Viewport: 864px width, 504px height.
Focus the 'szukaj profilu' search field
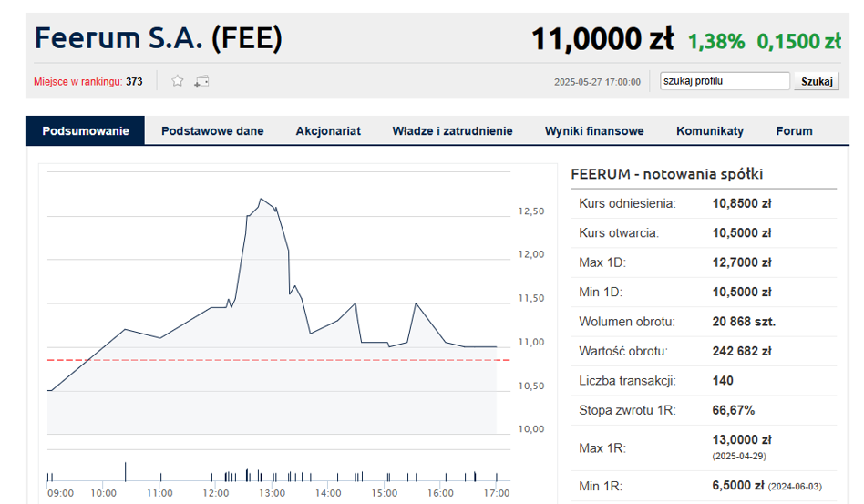click(725, 81)
